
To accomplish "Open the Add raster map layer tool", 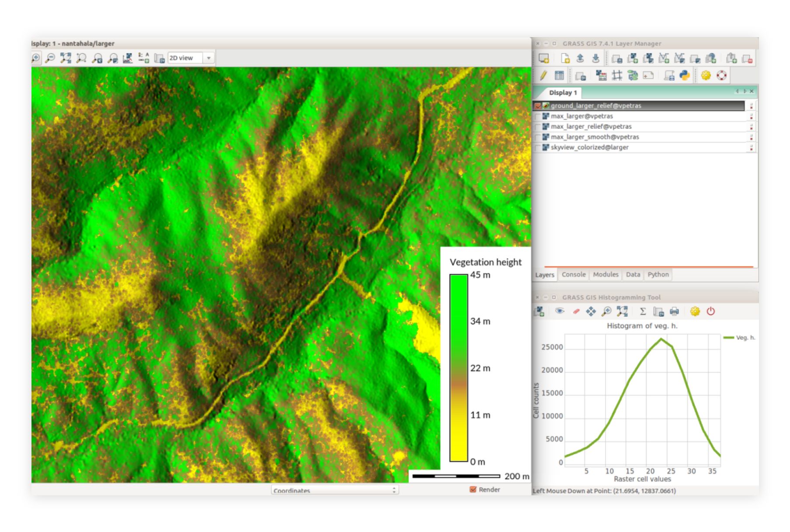I will [632, 59].
